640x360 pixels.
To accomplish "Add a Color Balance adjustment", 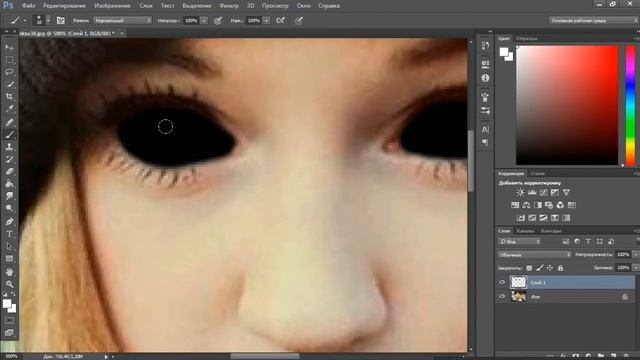I will coord(527,205).
